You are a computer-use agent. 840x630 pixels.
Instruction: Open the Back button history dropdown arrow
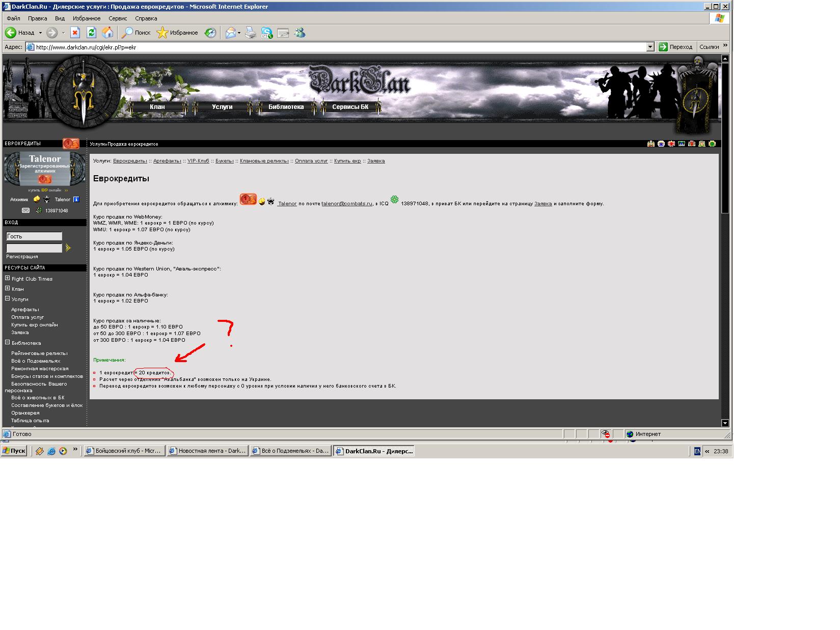40,33
